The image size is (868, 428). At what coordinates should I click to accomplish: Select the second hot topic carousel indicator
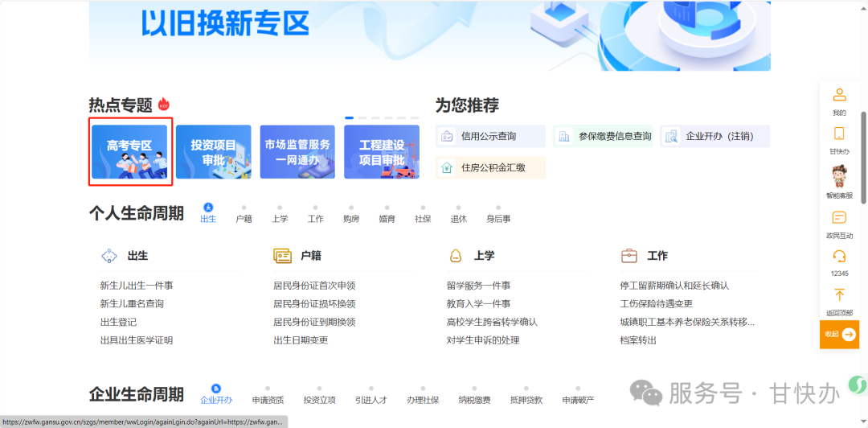point(362,118)
